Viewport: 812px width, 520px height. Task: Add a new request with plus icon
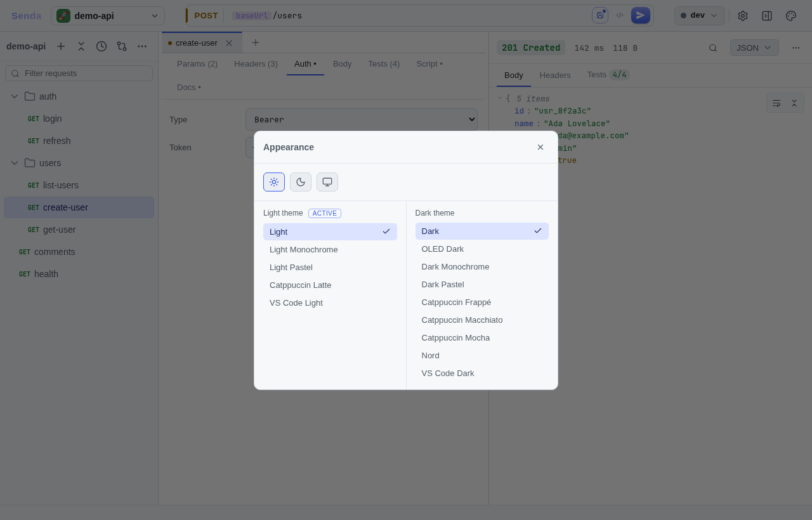point(61,46)
